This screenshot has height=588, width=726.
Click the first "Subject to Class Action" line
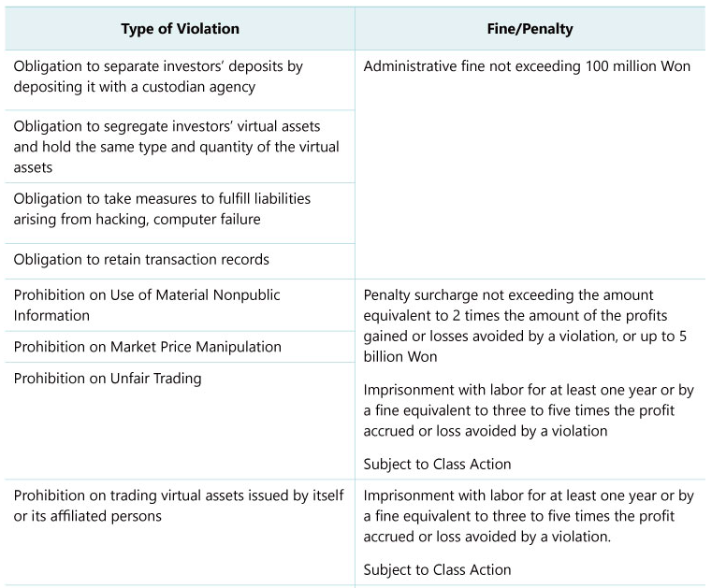click(x=437, y=464)
